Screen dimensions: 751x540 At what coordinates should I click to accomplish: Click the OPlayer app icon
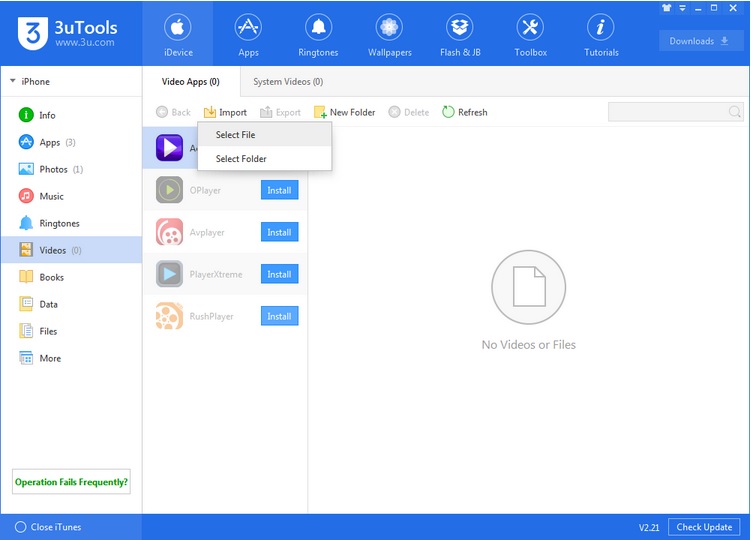[x=169, y=190]
